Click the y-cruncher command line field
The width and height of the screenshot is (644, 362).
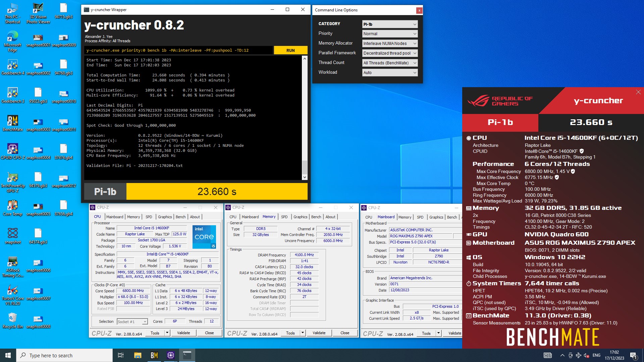point(178,50)
